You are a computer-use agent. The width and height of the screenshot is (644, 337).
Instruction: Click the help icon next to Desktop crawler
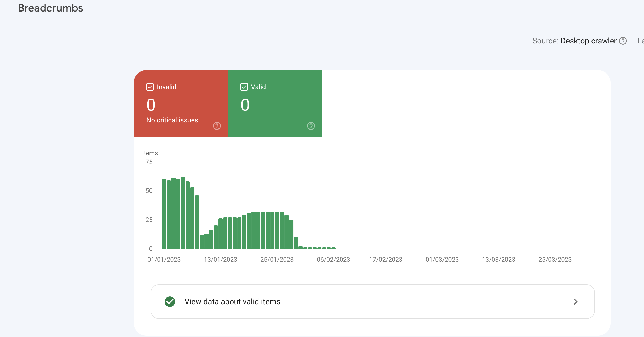623,41
